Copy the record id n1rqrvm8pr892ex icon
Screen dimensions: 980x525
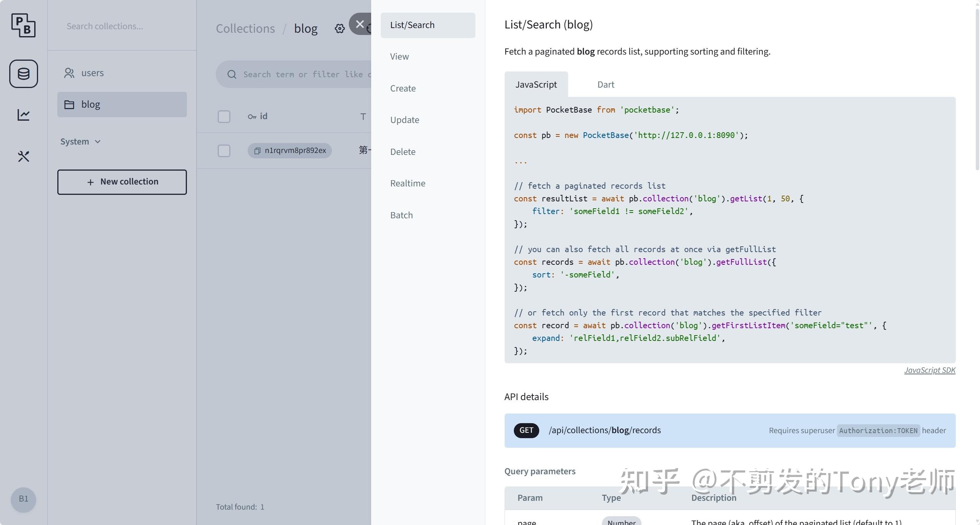(257, 151)
